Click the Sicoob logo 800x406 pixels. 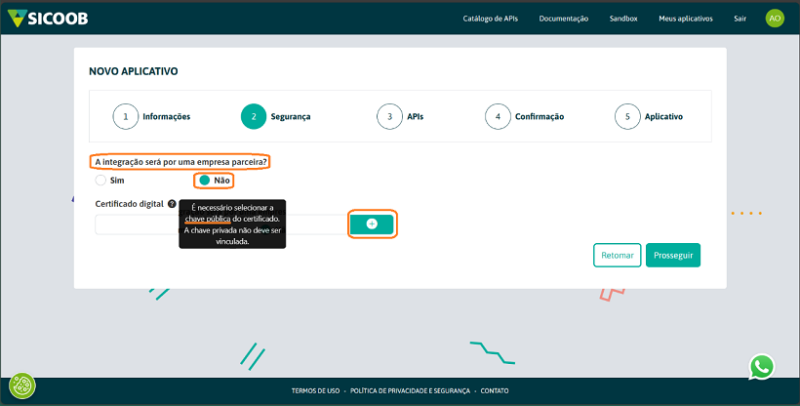pos(48,18)
